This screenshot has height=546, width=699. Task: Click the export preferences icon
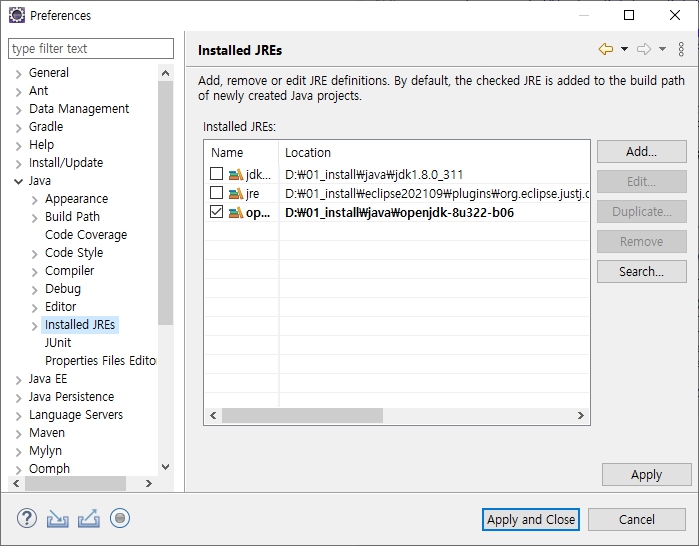(x=89, y=518)
